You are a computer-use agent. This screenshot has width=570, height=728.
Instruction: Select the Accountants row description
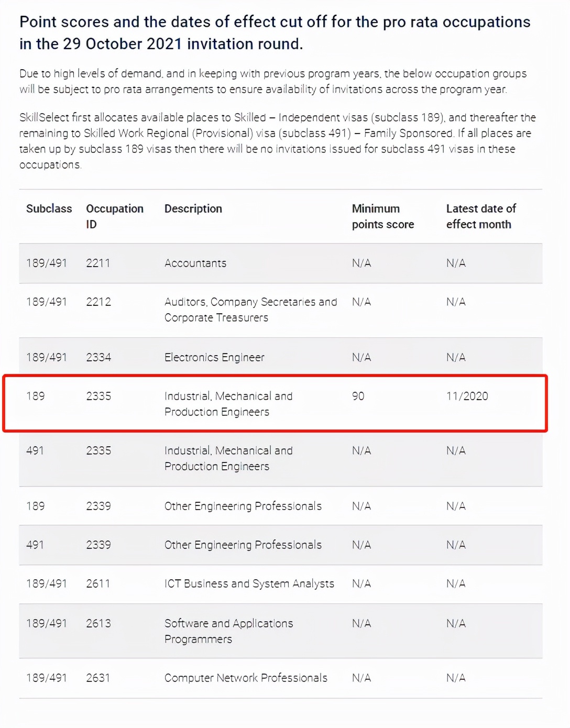[x=195, y=263]
